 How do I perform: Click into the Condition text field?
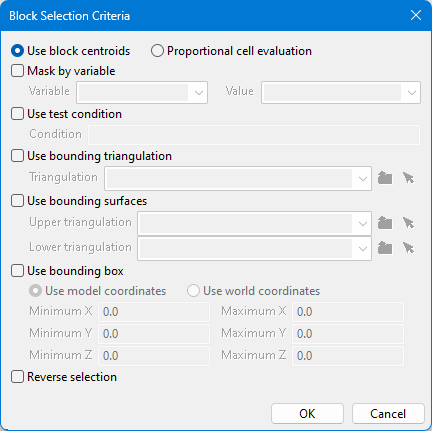[x=254, y=135]
